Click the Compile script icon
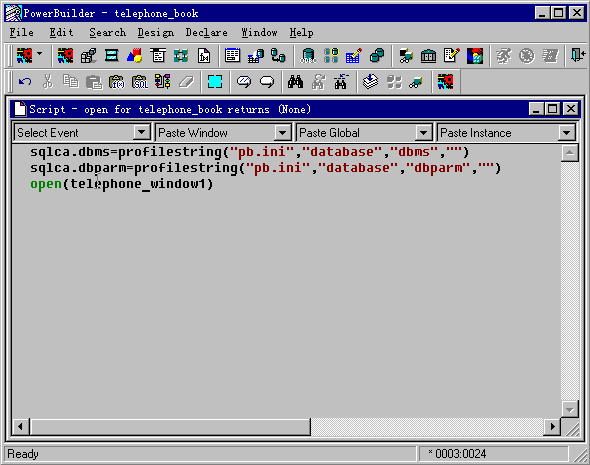Viewport: 590px width, 465px height. tap(370, 82)
